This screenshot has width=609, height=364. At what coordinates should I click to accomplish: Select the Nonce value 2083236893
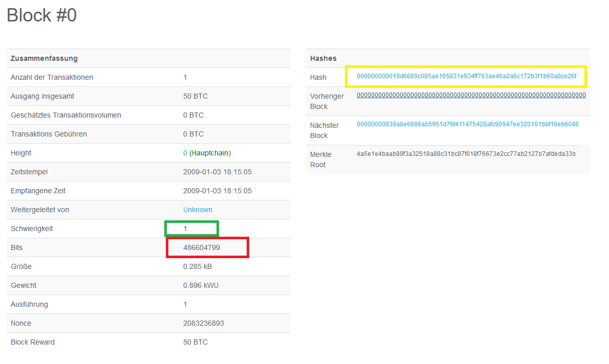coord(203,323)
